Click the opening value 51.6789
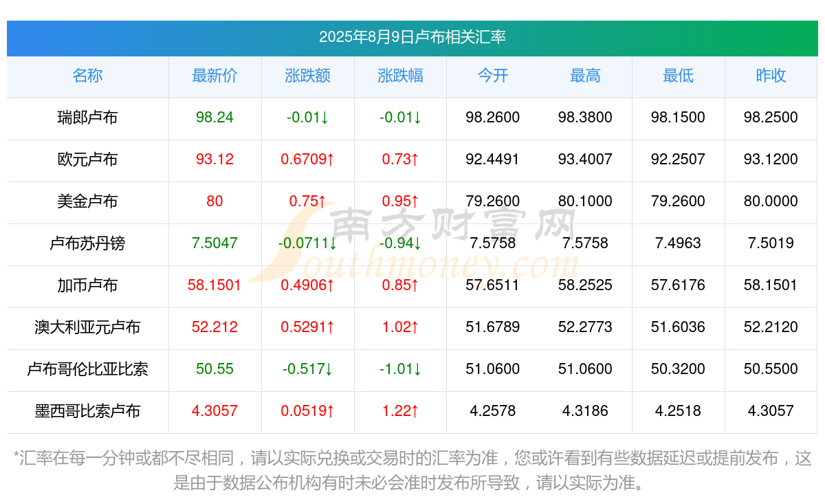 click(x=493, y=327)
